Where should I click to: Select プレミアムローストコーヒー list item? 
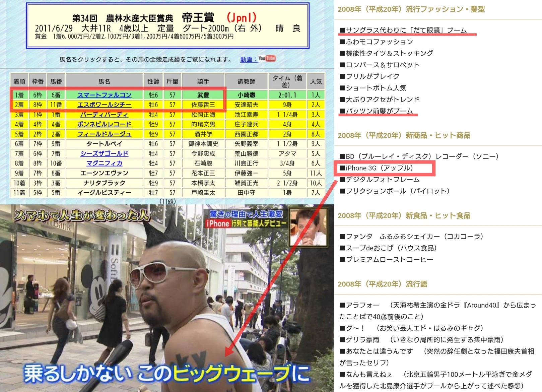[x=386, y=259]
